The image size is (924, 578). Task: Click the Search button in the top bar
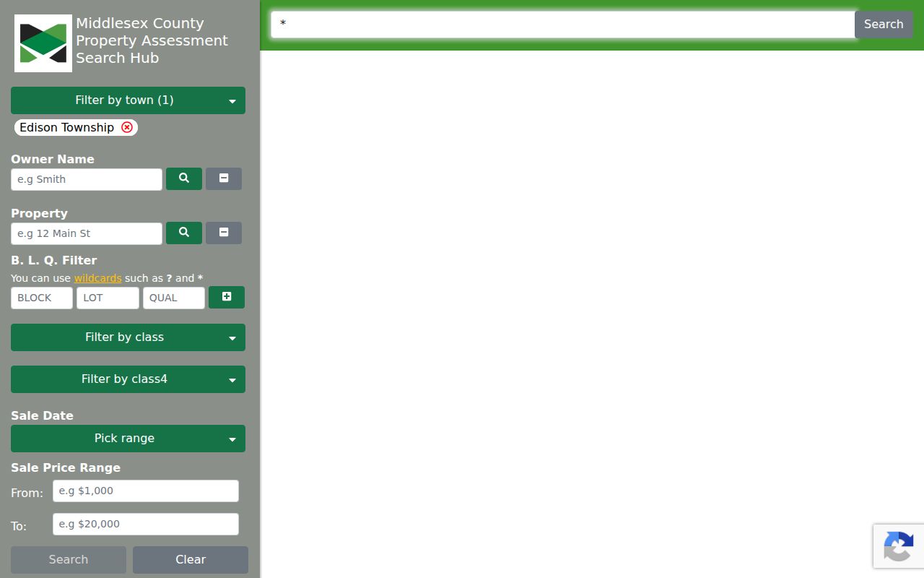[x=884, y=24]
